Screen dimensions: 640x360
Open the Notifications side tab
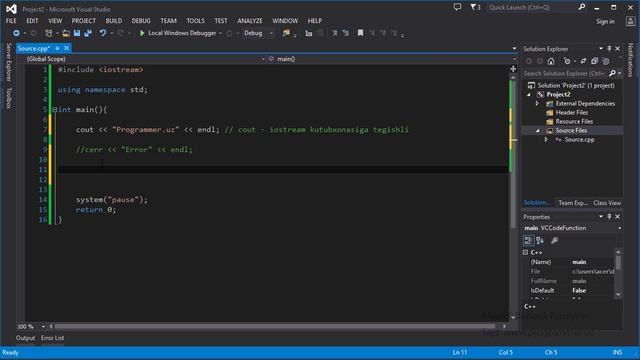pos(630,60)
